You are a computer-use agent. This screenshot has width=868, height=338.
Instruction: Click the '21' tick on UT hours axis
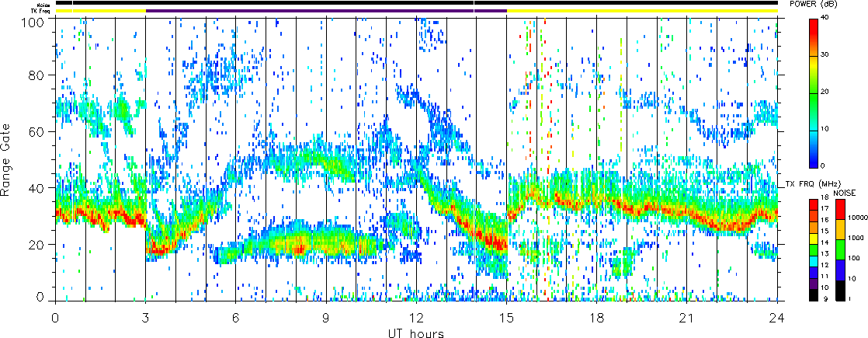click(687, 318)
